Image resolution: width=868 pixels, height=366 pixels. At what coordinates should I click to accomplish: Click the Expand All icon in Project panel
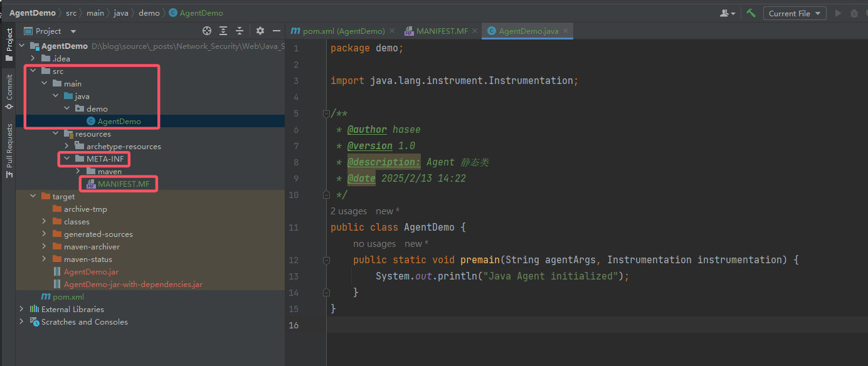click(x=223, y=31)
